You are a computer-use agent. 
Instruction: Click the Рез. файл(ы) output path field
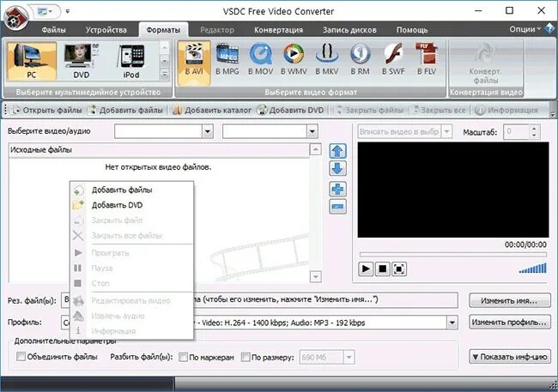259,300
